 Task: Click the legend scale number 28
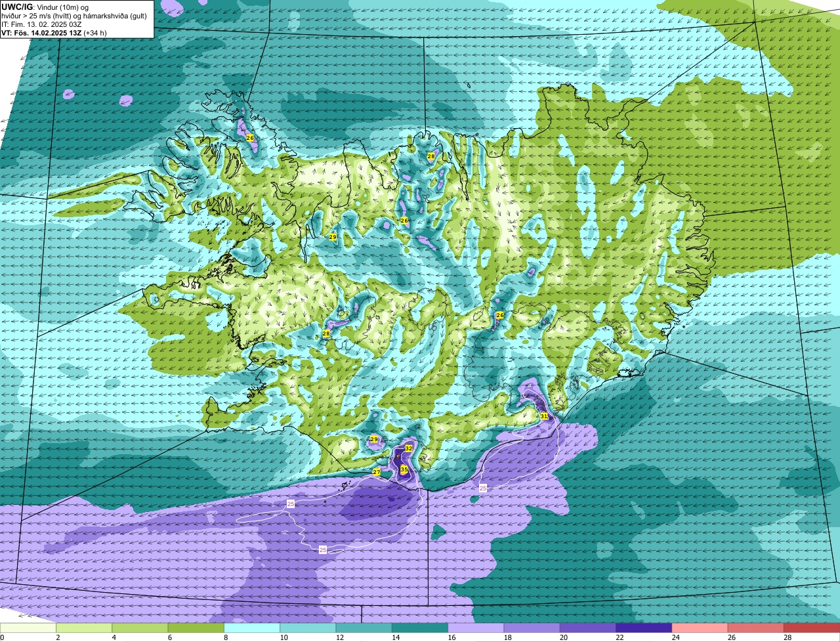pos(787,637)
